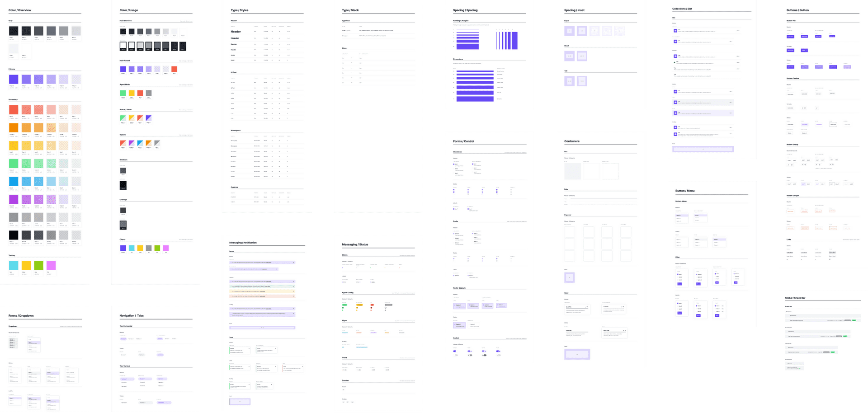Screen dimensions: 868x413
Task: Choose the solid purple swatch under Secondary
Action: pyautogui.click(x=14, y=199)
